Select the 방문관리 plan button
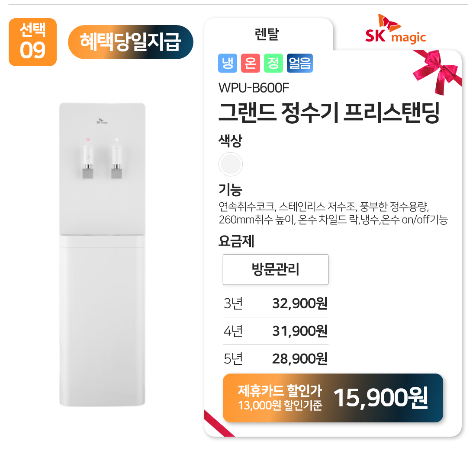Viewport: 476px width, 460px height. point(276,269)
